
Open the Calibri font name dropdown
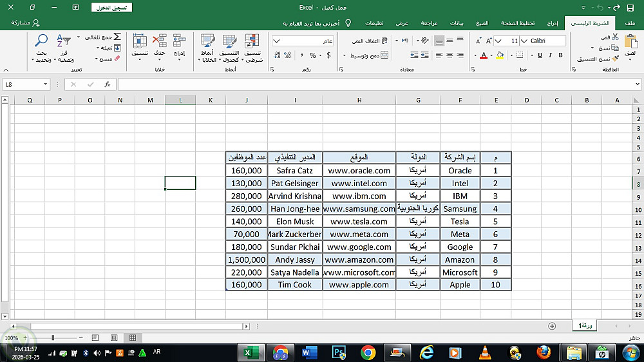click(524, 41)
